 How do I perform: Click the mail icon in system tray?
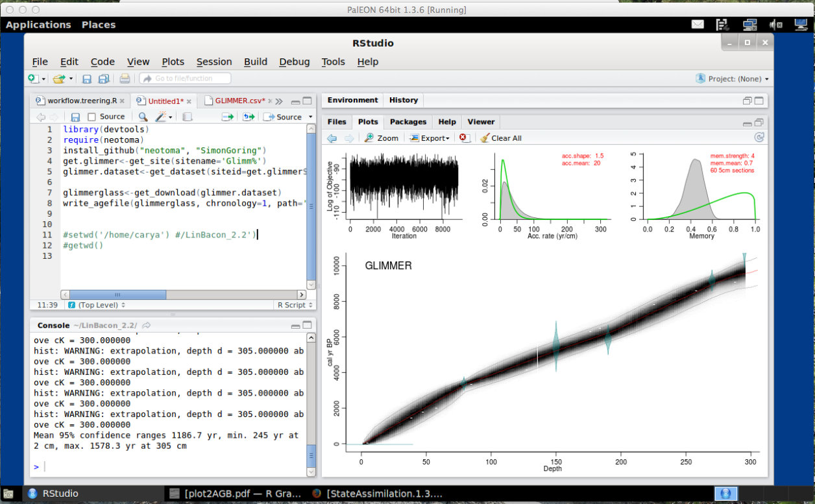pos(698,25)
